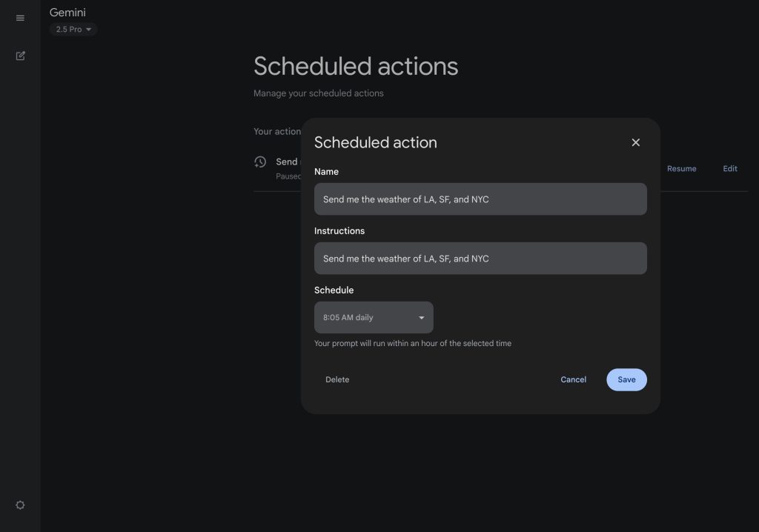Click the Scheduled action dialog title

376,142
